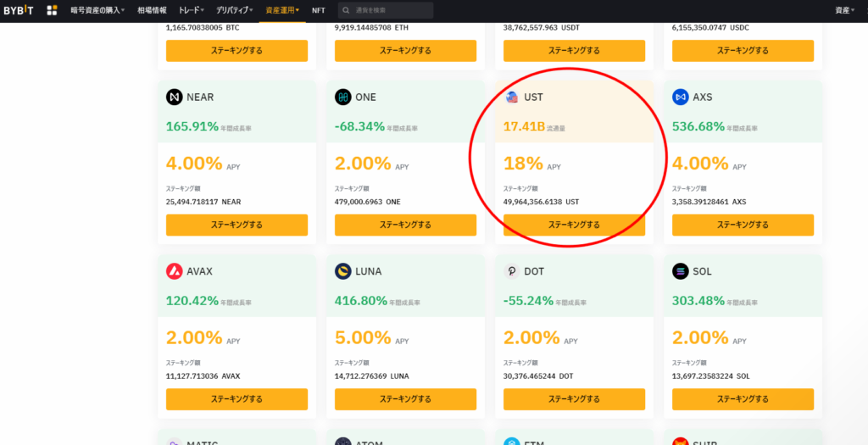Click UST's 17.41B circulation value
Viewport: 868px width, 445px height.
coord(524,127)
